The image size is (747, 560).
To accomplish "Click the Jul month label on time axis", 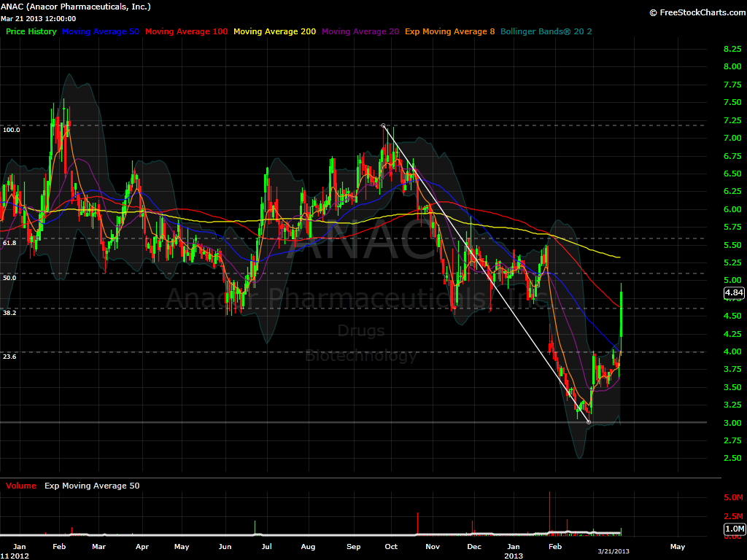I will [267, 547].
